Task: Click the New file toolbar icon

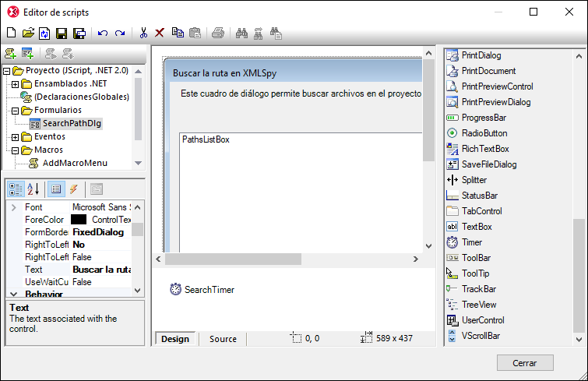Action: pos(11,33)
